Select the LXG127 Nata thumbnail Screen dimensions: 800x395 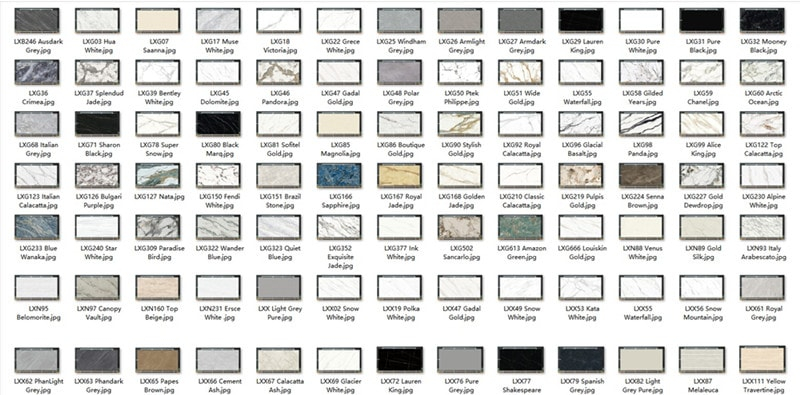point(158,175)
